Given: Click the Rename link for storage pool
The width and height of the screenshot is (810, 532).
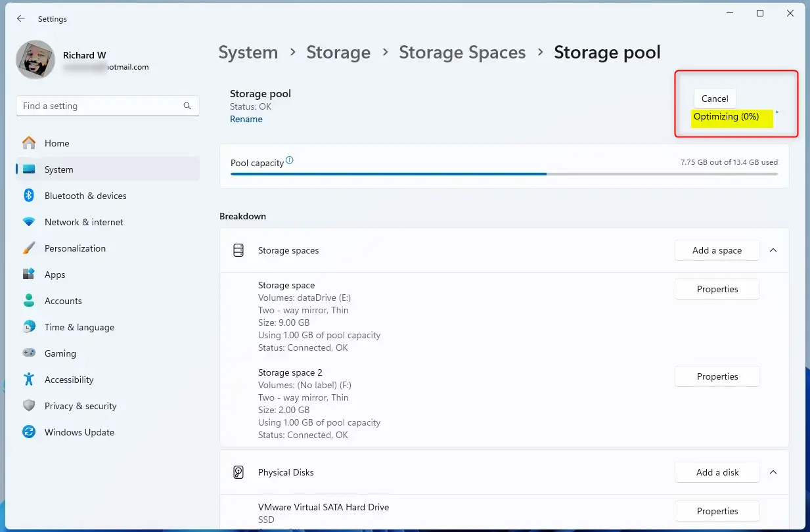Looking at the screenshot, I should tap(246, 119).
